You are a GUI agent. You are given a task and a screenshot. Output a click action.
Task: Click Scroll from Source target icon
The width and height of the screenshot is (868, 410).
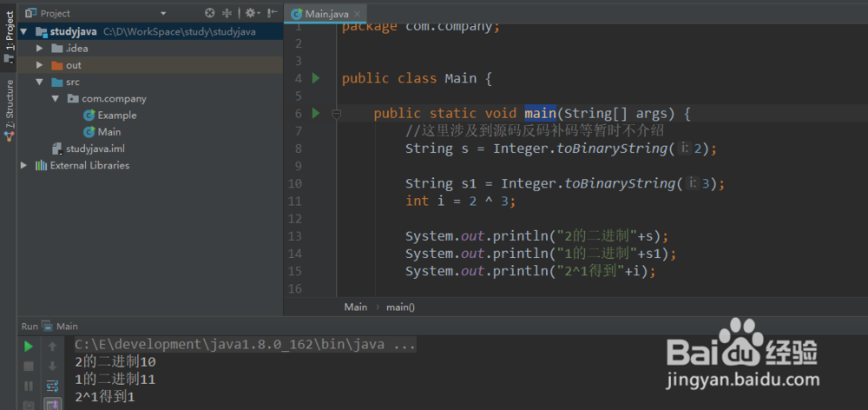pyautogui.click(x=209, y=13)
